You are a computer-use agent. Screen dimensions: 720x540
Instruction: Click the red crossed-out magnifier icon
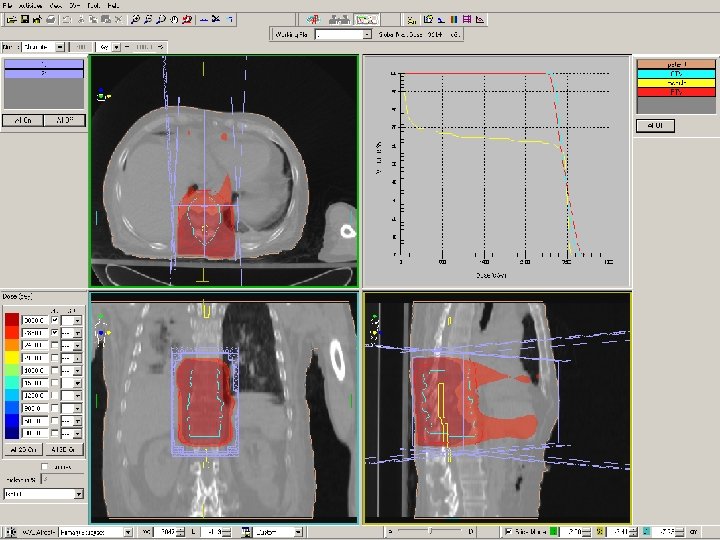pyautogui.click(x=187, y=19)
